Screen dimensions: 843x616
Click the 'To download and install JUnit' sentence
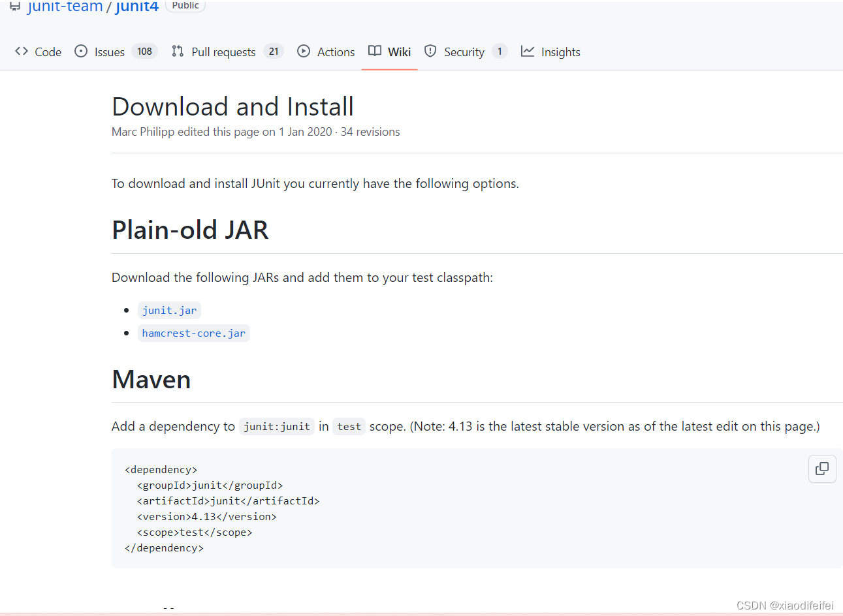(315, 184)
